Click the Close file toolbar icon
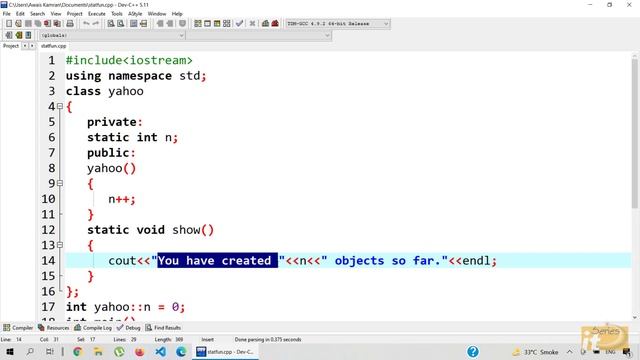Screen dimensions: 640x360 tap(47, 24)
